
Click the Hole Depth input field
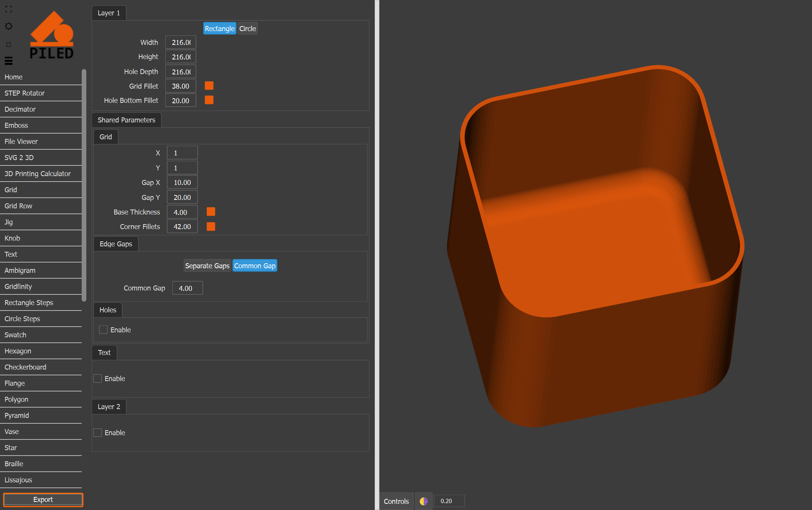[181, 72]
